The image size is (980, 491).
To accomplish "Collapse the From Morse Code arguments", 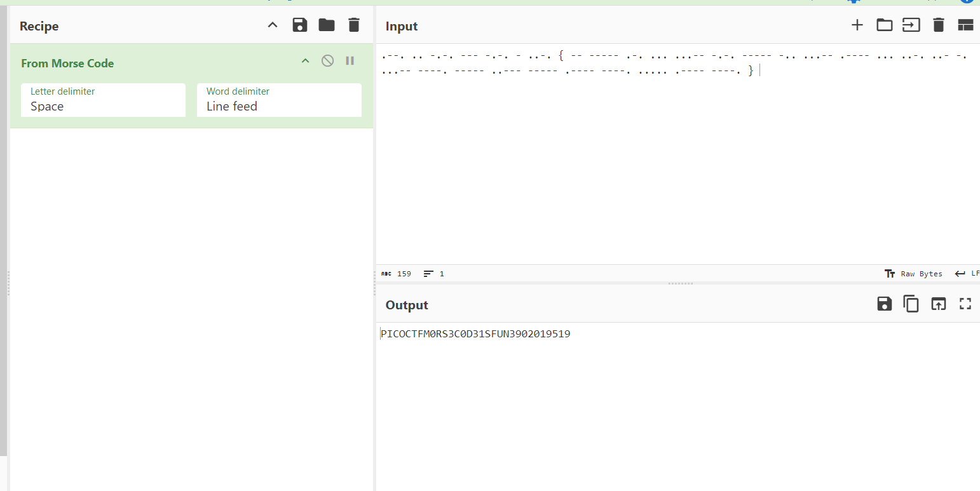I will [305, 61].
